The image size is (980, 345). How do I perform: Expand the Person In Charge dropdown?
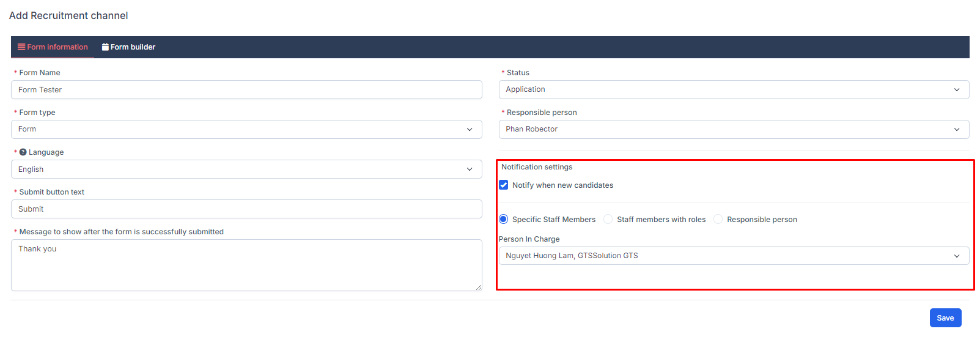[x=734, y=256]
